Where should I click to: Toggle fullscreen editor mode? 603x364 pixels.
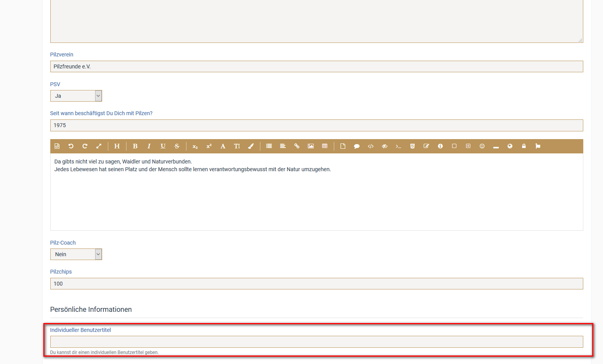[99, 146]
